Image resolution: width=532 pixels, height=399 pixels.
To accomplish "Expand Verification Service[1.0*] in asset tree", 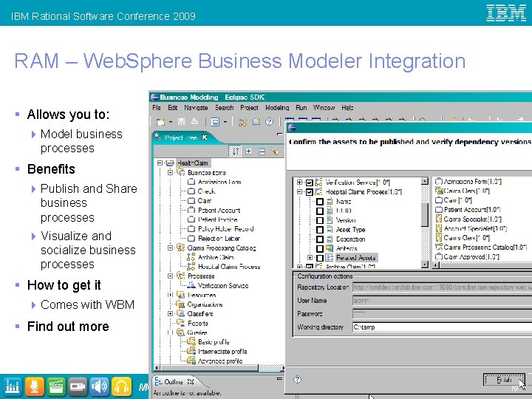I will point(299,183).
